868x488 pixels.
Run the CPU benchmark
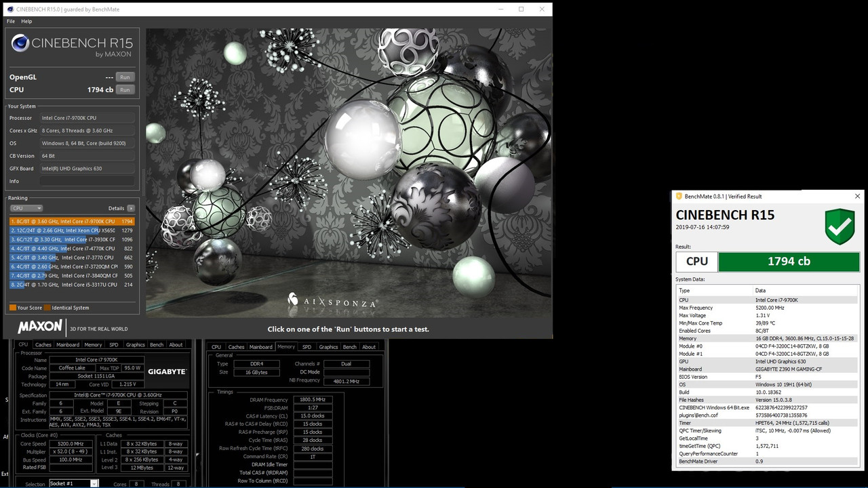pyautogui.click(x=125, y=89)
